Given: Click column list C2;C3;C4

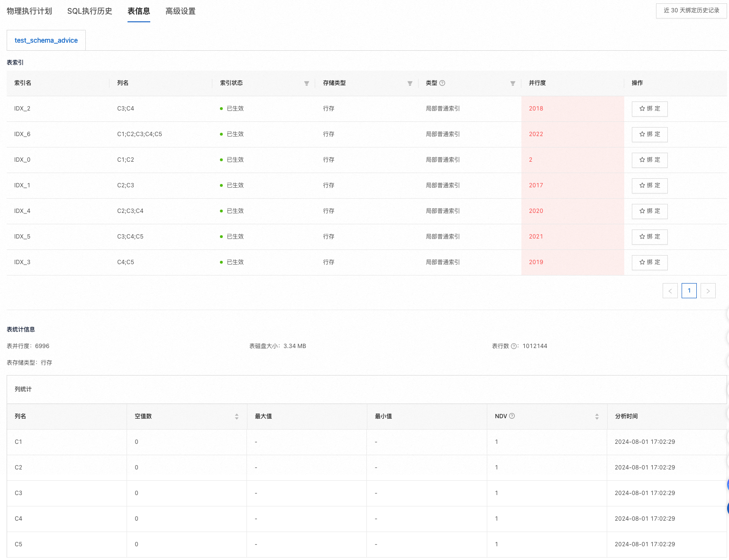Looking at the screenshot, I should pyautogui.click(x=130, y=211).
